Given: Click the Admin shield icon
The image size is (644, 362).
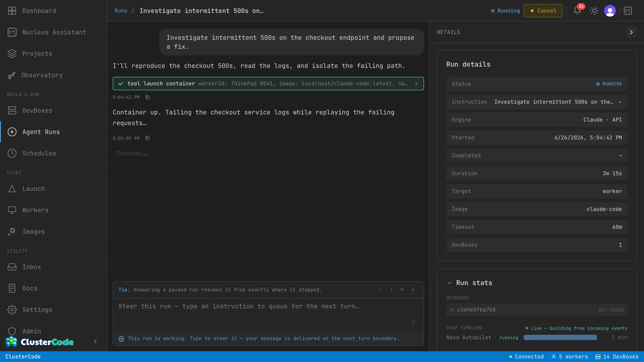Looking at the screenshot, I should pyautogui.click(x=12, y=331).
